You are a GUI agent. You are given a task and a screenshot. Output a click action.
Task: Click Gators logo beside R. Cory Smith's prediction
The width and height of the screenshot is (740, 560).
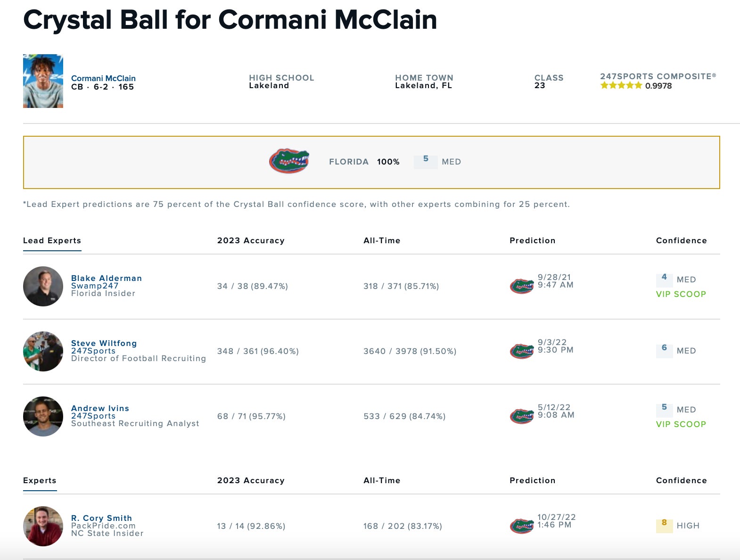pos(522,526)
